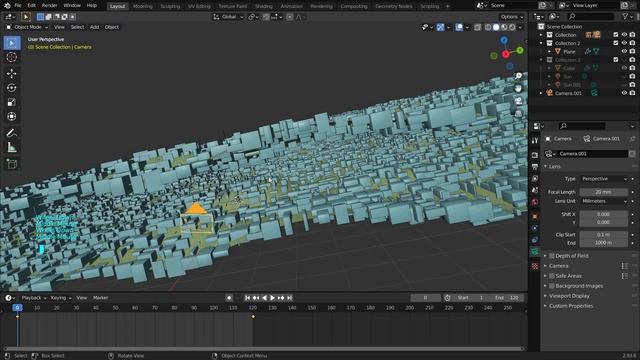Click the outliner filter funnel icon
Image resolution: width=640 pixels, height=360 pixels.
[x=625, y=16]
